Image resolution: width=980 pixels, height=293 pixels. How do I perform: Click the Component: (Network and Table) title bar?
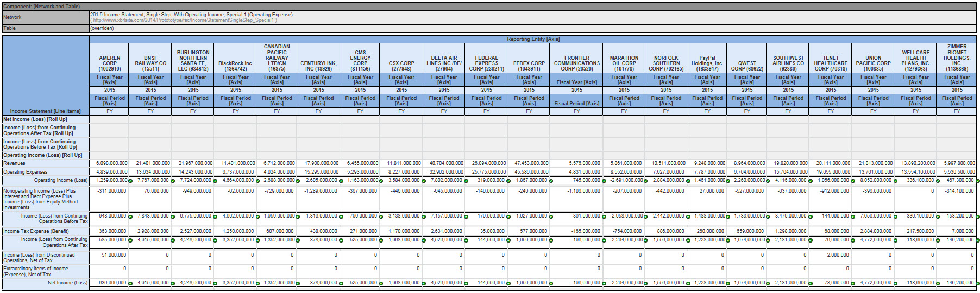pos(489,7)
